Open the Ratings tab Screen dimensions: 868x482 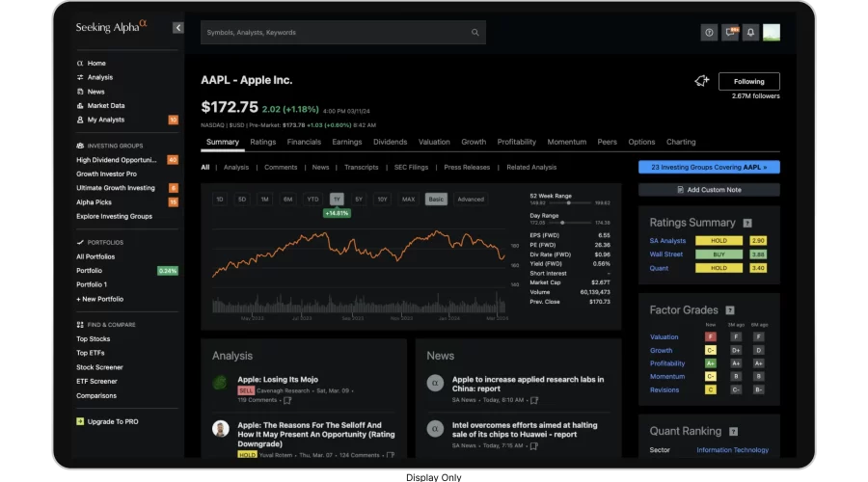click(263, 143)
